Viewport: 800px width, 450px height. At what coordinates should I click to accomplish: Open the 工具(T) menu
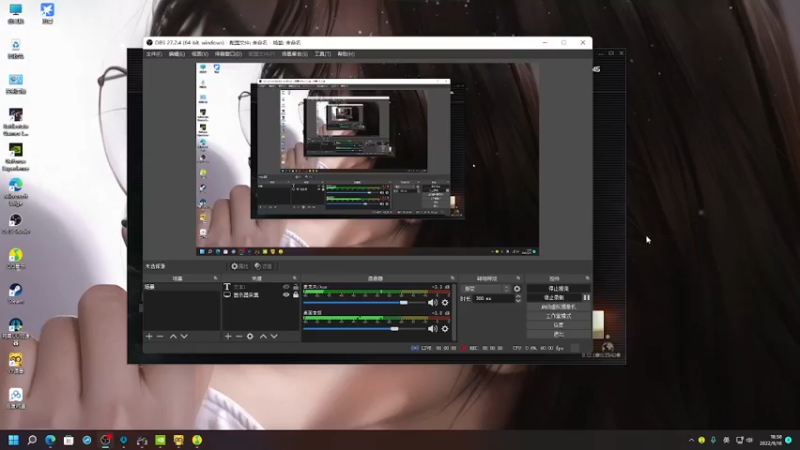(x=322, y=54)
